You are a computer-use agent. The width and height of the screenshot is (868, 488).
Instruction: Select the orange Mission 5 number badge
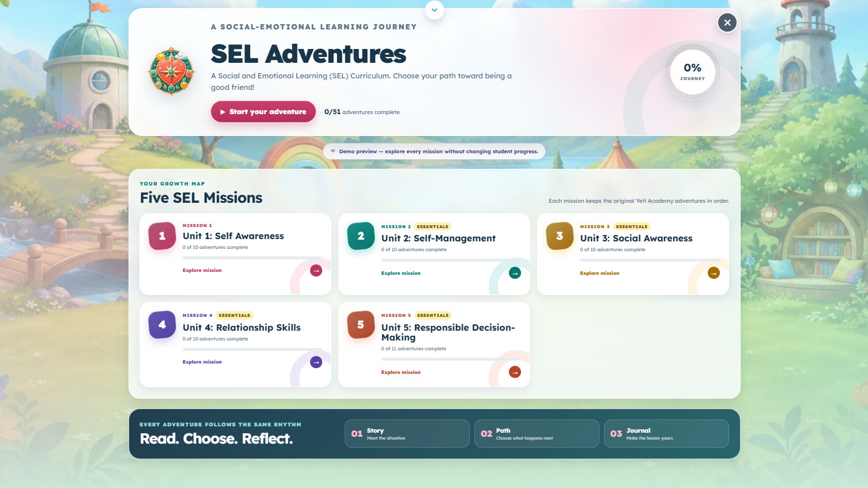[361, 324]
